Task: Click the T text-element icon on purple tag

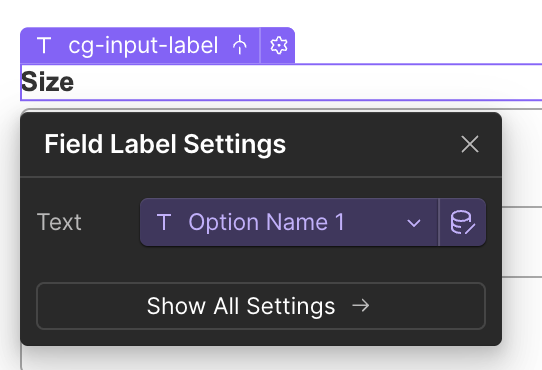Action: click(x=44, y=46)
